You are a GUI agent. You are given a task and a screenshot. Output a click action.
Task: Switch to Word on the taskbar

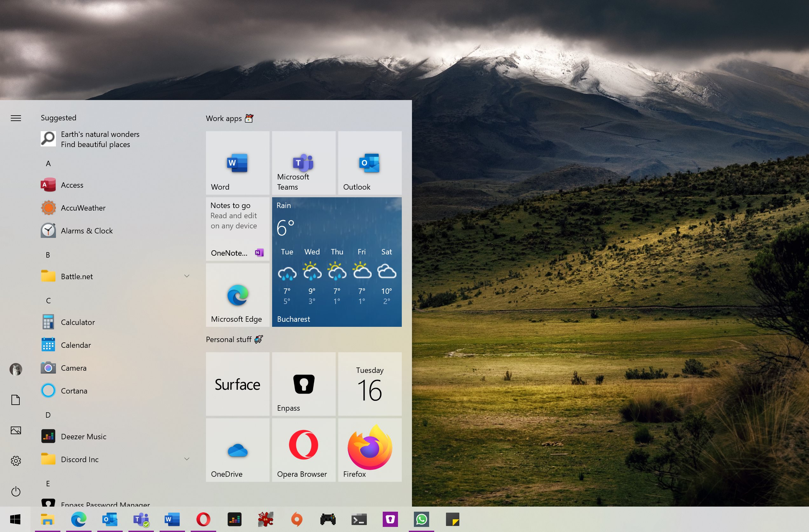point(172,519)
